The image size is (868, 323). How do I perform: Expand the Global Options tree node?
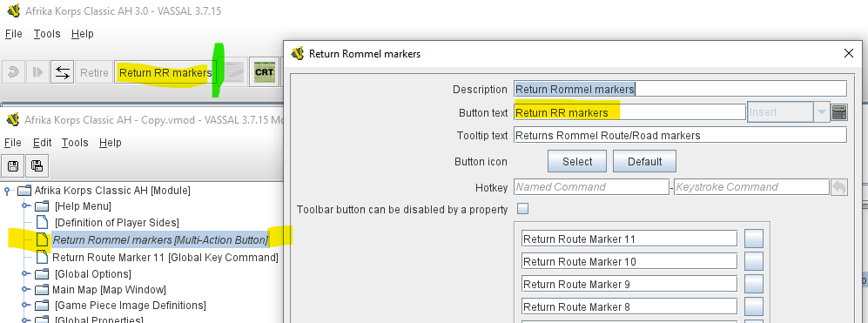(25, 273)
